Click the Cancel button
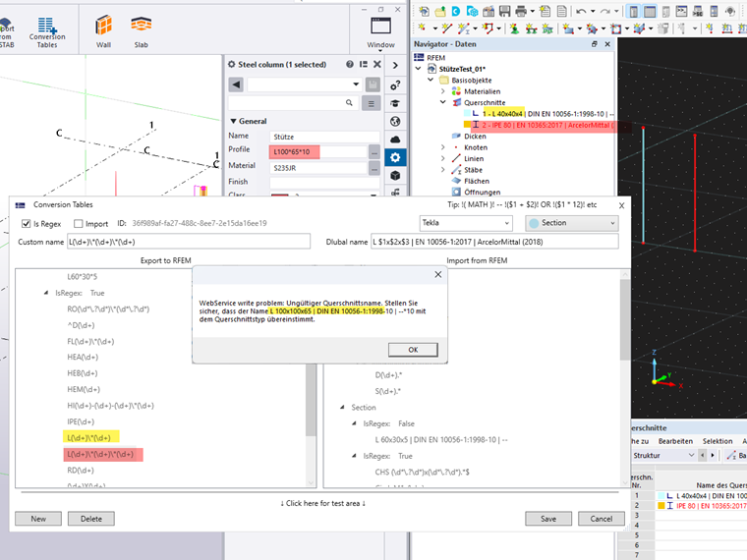The height and width of the screenshot is (560, 747). pyautogui.click(x=602, y=519)
